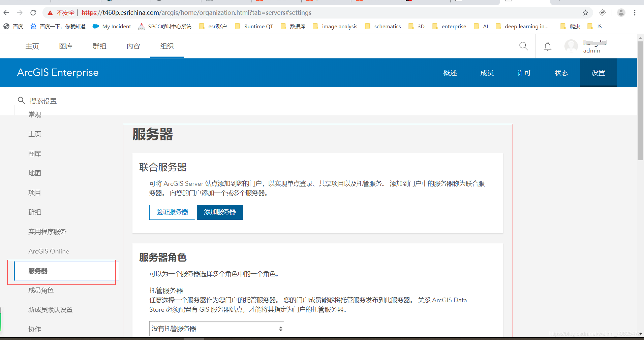Select 主页 in the settings sidebar

[35, 134]
